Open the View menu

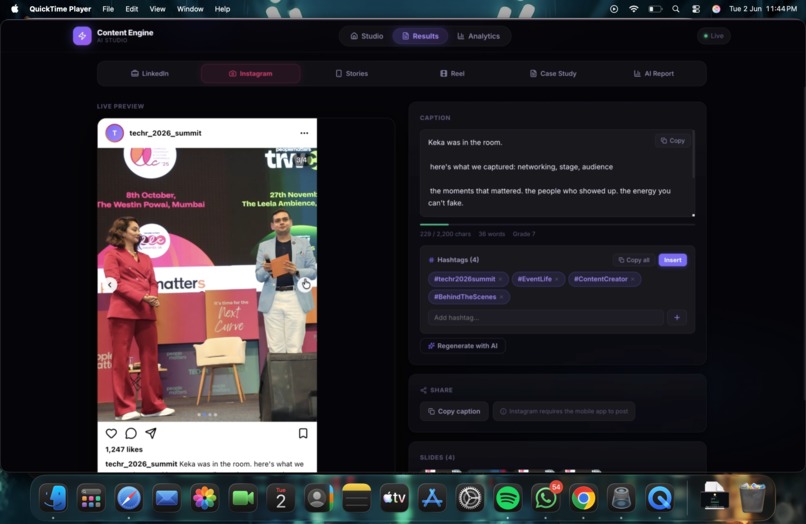coord(157,9)
